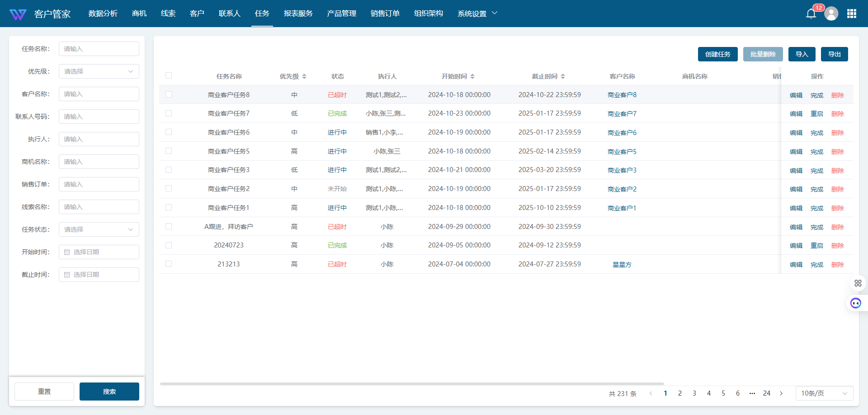The height and width of the screenshot is (415, 868).
Task: Open the 优先级 filter dropdown
Action: click(99, 71)
